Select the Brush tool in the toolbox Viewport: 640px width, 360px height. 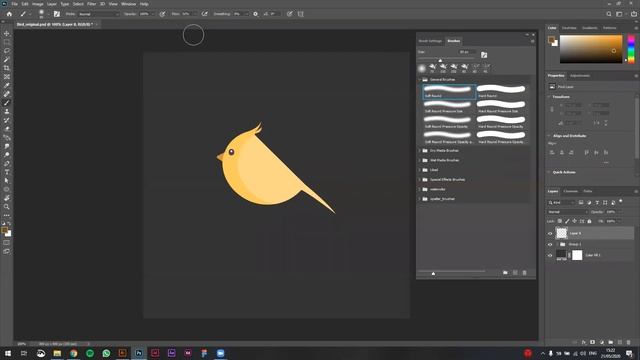(7, 103)
